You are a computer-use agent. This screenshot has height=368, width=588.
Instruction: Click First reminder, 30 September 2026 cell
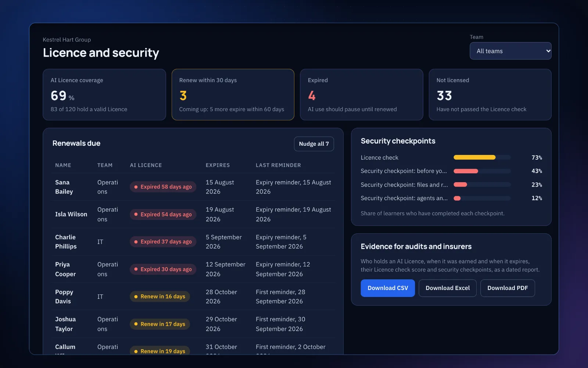click(x=280, y=324)
